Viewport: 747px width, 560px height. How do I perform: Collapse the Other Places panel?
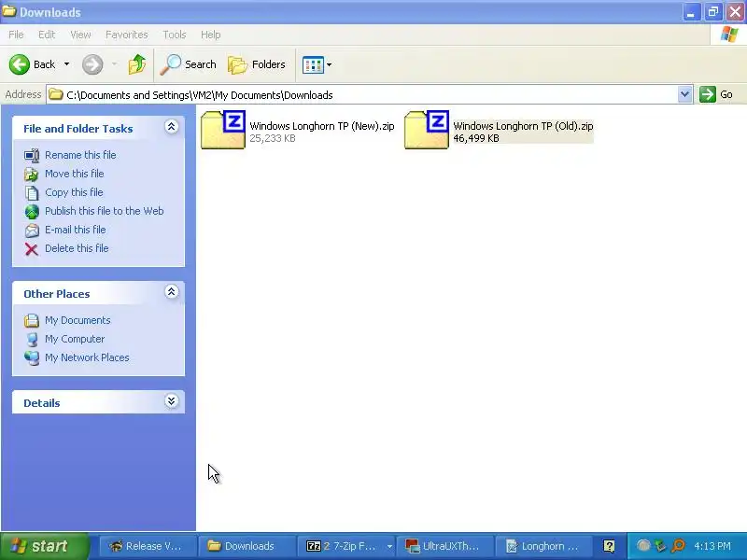pos(172,292)
